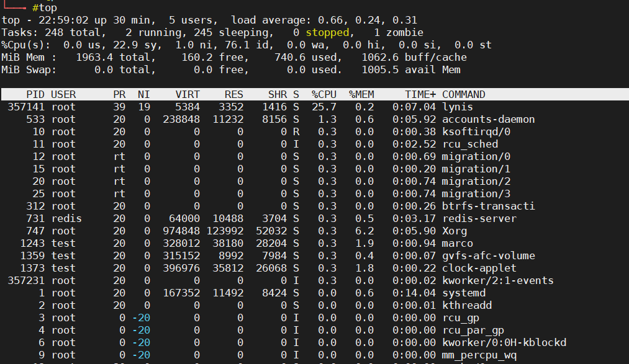Click the '2 running' tasks value

click(156, 32)
